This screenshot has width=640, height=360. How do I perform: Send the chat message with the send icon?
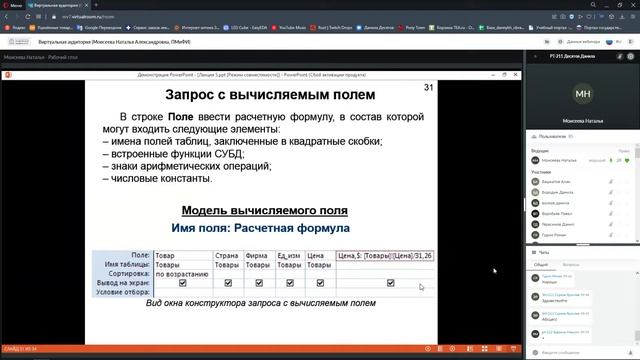coord(631,352)
